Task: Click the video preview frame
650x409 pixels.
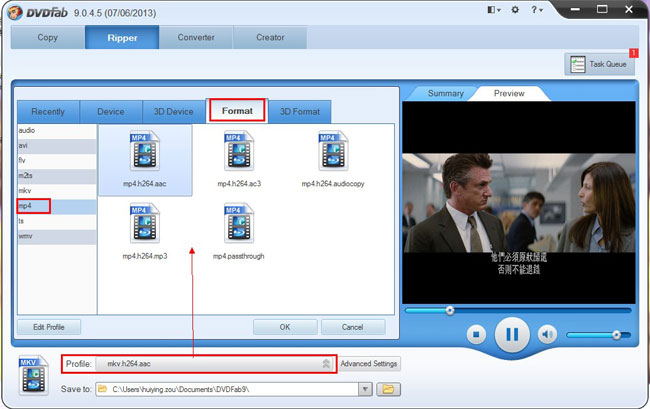Action: tap(519, 203)
